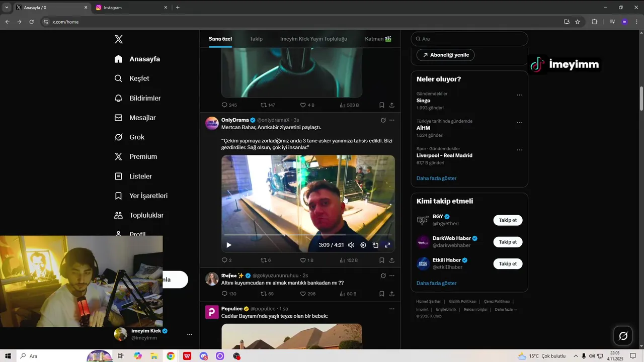This screenshot has width=644, height=362.
Task: Open imeyim Kick Yayın Topluluğu tab
Action: point(313,39)
